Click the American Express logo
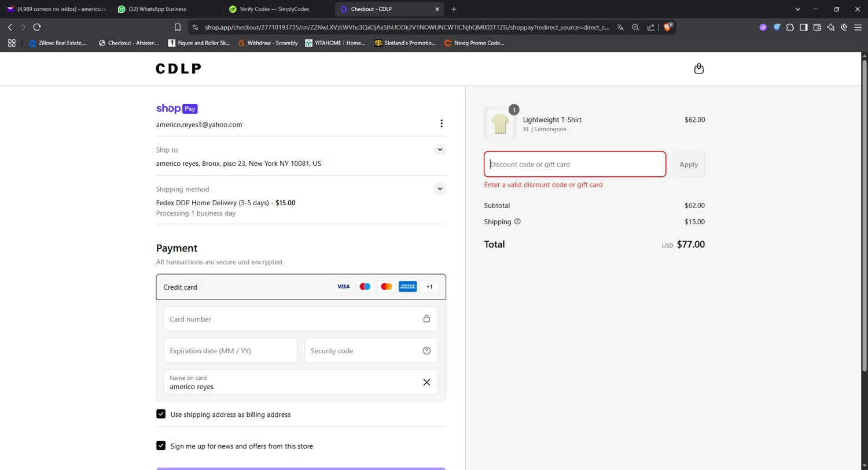The image size is (868, 470). [x=407, y=287]
